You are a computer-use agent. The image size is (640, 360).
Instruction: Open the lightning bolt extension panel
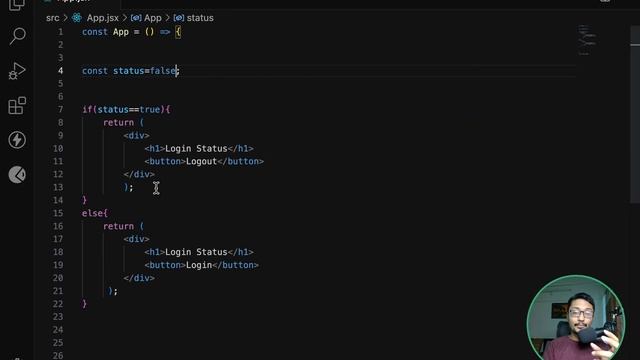coord(17,140)
